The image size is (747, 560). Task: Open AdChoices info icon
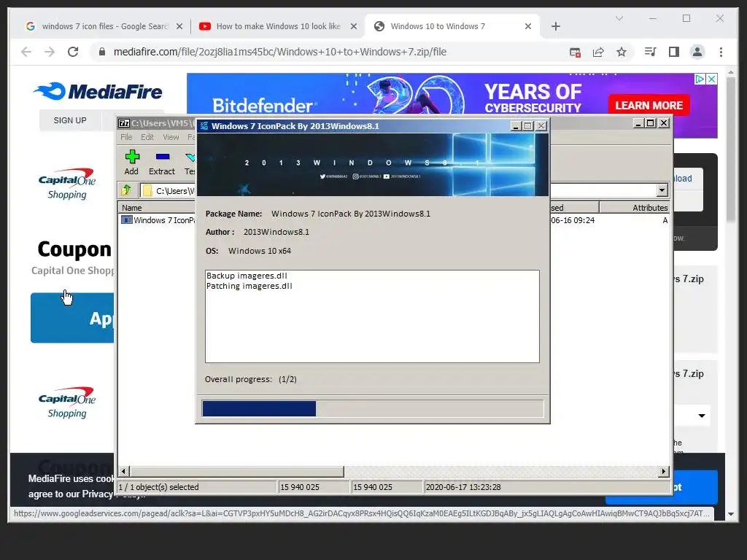700,79
